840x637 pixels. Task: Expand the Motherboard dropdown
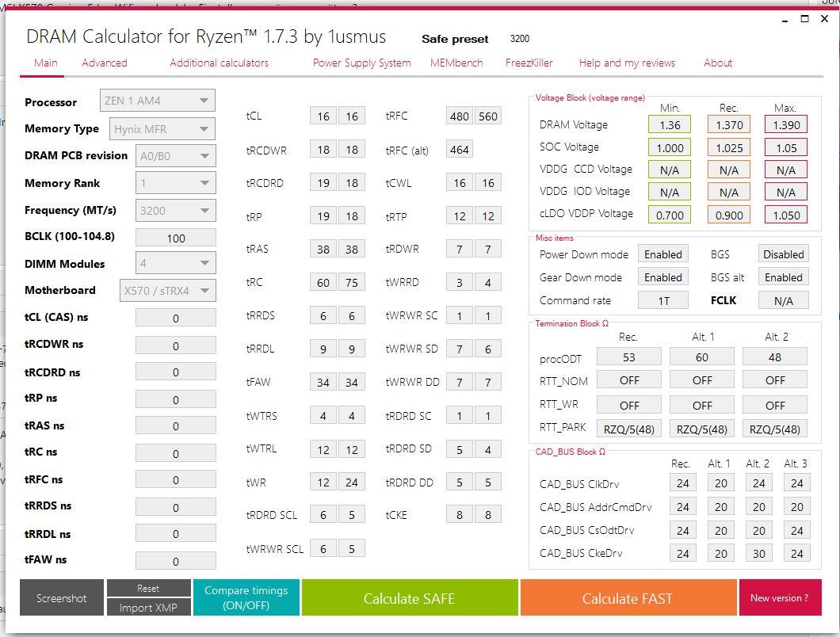pyautogui.click(x=168, y=290)
